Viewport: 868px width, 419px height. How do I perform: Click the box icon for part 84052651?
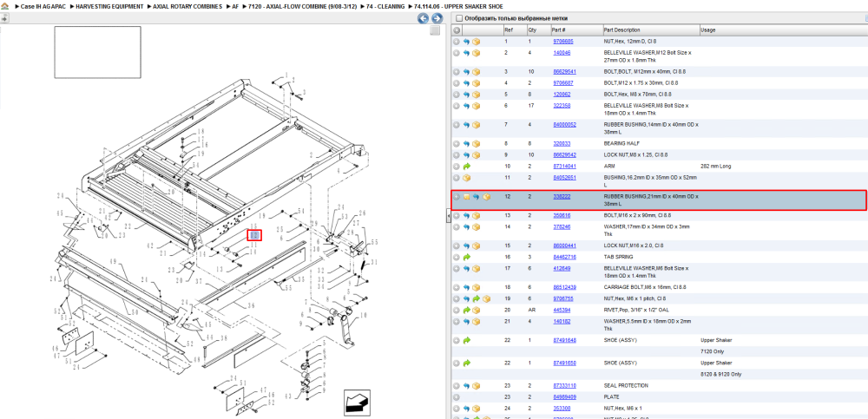point(467,178)
